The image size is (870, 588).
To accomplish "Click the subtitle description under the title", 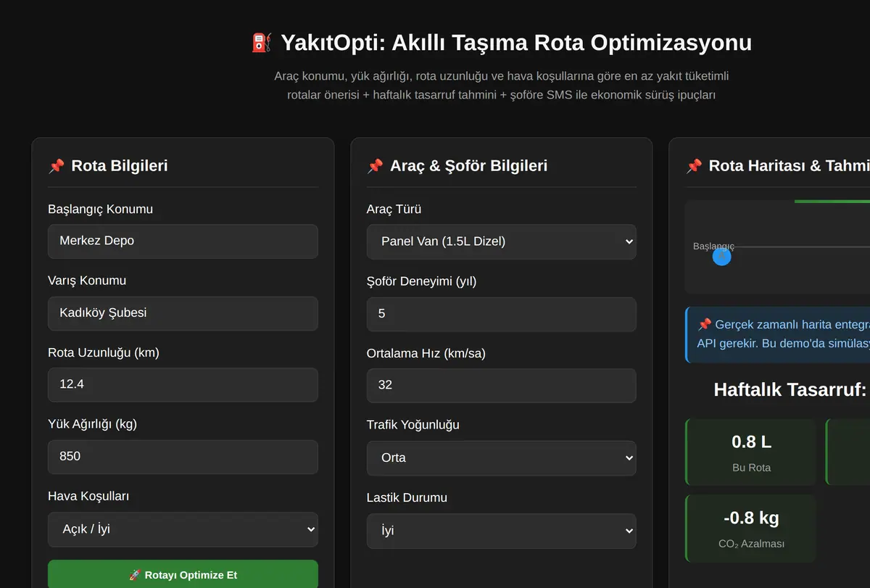I will click(x=502, y=86).
